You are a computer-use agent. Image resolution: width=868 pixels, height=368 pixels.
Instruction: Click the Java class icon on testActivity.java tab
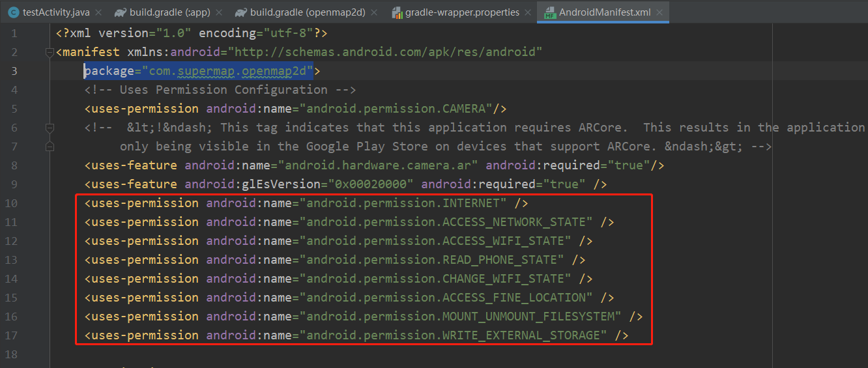pos(13,12)
